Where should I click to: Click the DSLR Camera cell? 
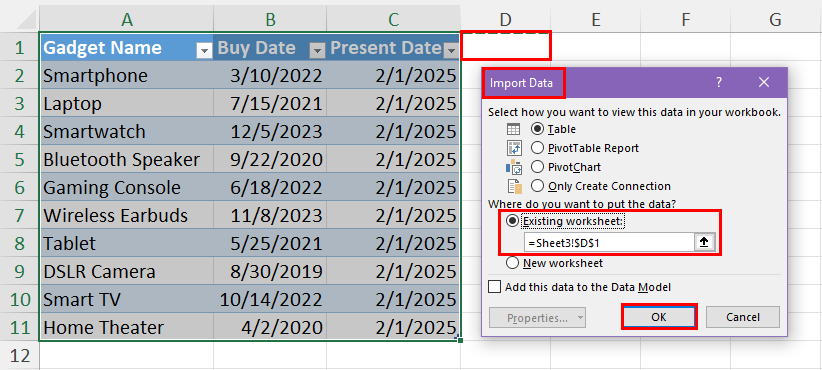tap(126, 271)
